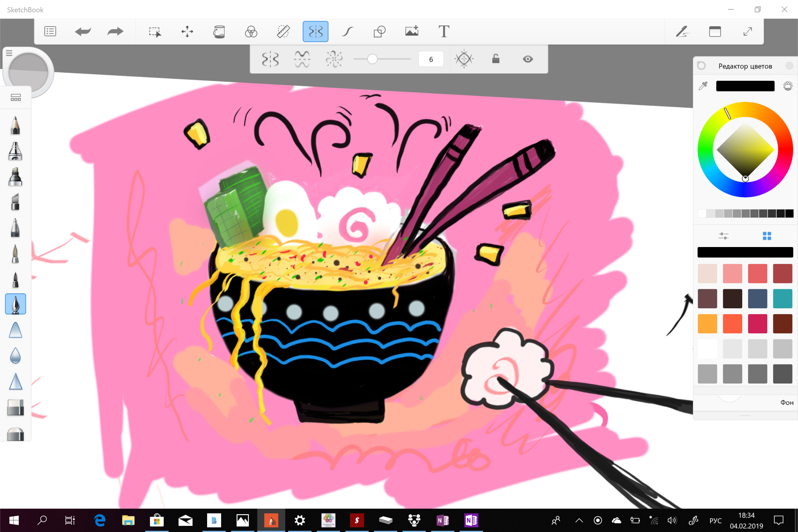Open File Explorer from taskbar
The width and height of the screenshot is (798, 532).
coord(128,520)
